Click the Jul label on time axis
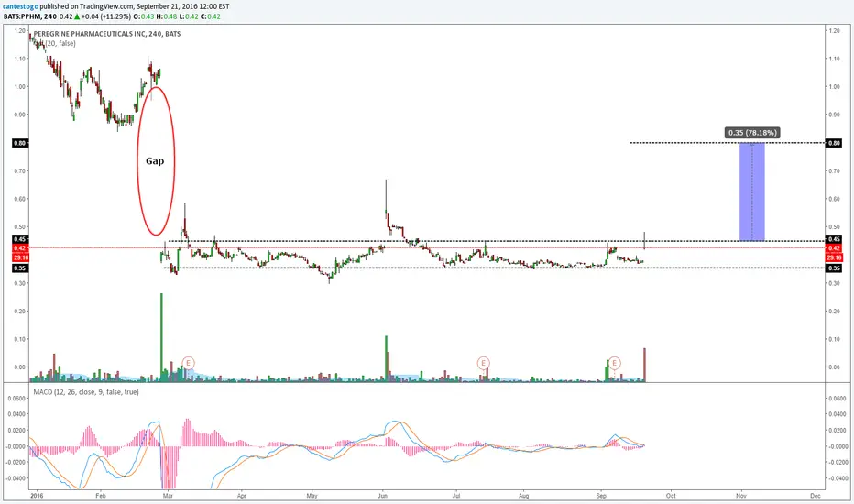 (x=456, y=496)
